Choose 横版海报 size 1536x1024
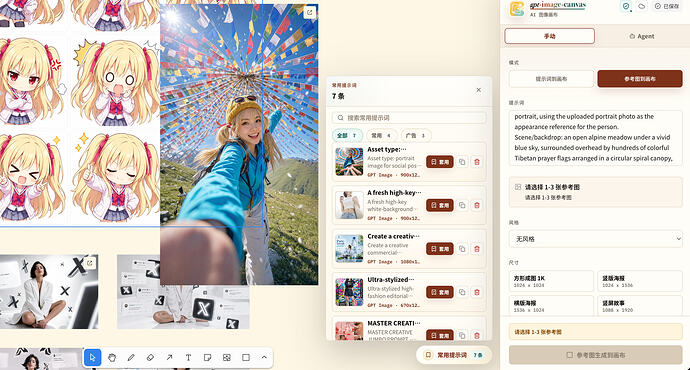The width and height of the screenshot is (690, 370). pos(551,306)
